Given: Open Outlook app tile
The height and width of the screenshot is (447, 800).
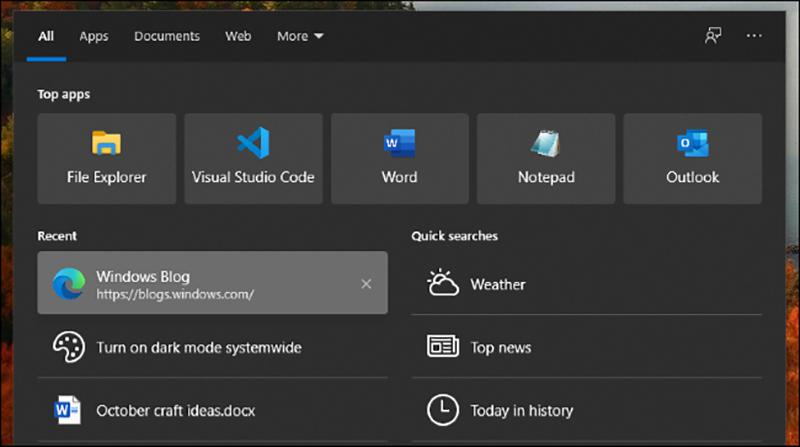Looking at the screenshot, I should click(x=692, y=158).
